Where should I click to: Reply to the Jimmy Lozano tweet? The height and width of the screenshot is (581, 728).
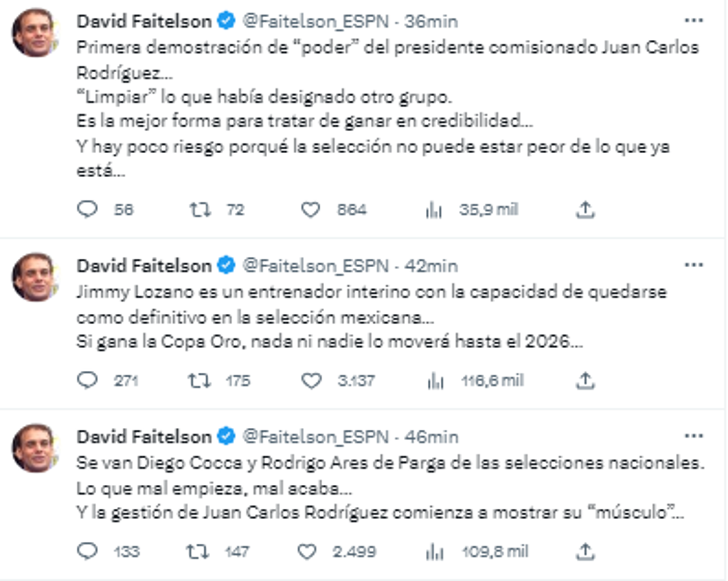[x=89, y=380]
